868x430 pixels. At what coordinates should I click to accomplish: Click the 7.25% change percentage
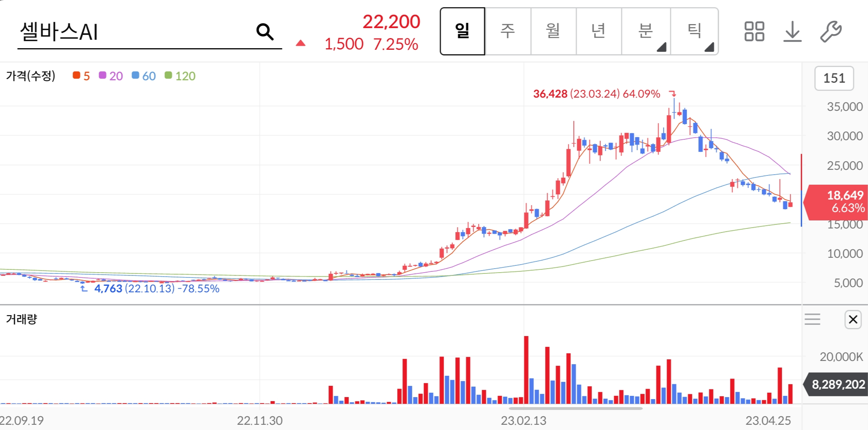tap(395, 44)
